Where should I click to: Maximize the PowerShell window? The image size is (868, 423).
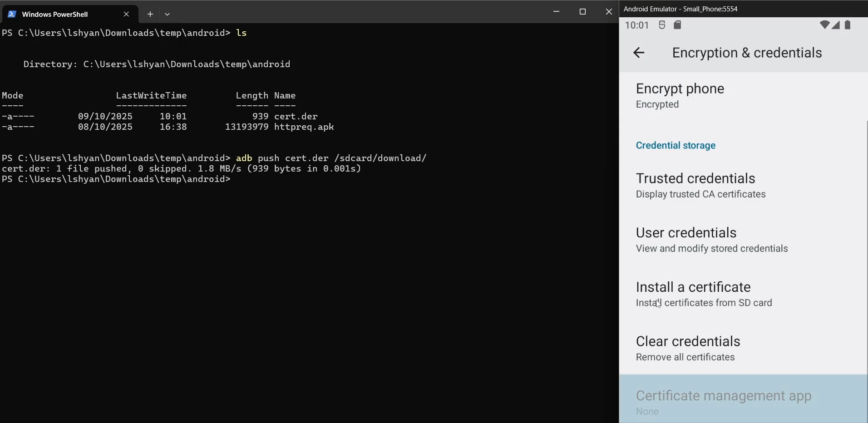click(583, 12)
